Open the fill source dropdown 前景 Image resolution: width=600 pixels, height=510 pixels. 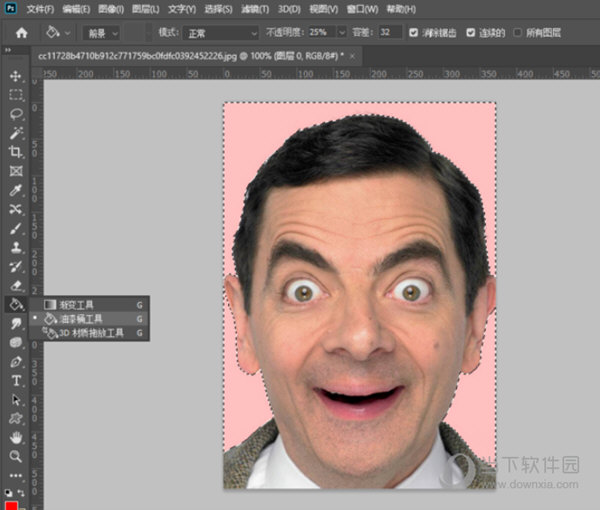click(101, 33)
